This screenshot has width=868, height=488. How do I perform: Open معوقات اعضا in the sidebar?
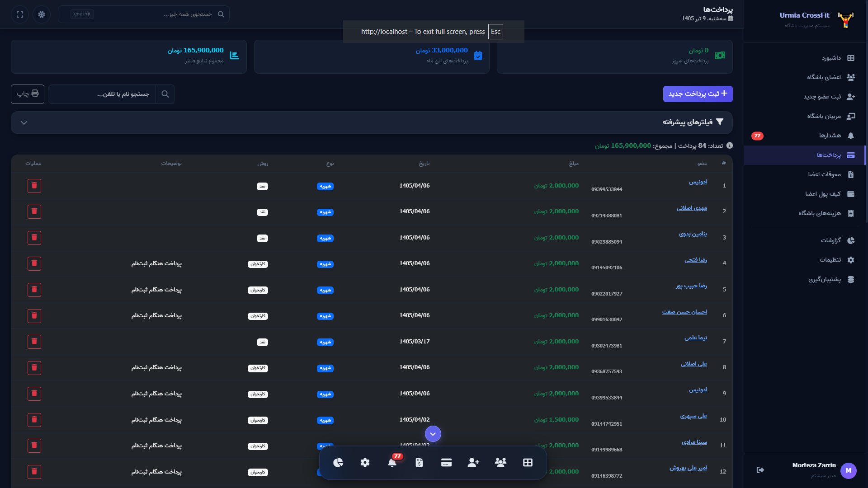click(x=805, y=174)
